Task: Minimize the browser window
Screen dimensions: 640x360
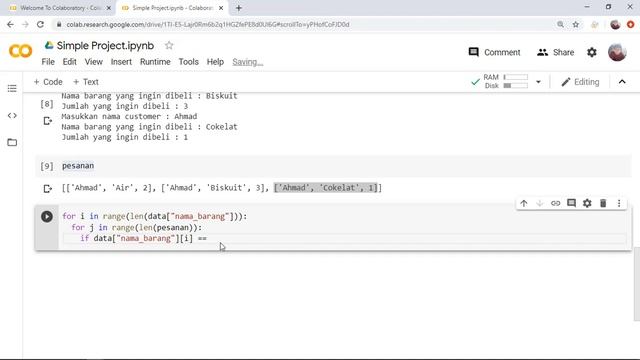Action: pyautogui.click(x=587, y=7)
